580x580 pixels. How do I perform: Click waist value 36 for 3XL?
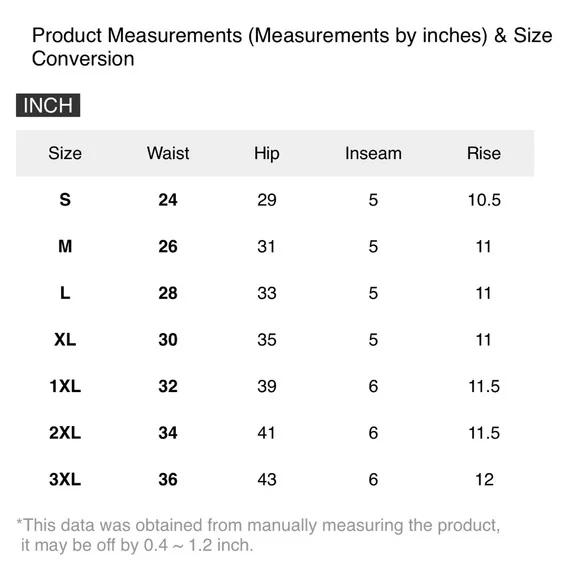(x=168, y=479)
